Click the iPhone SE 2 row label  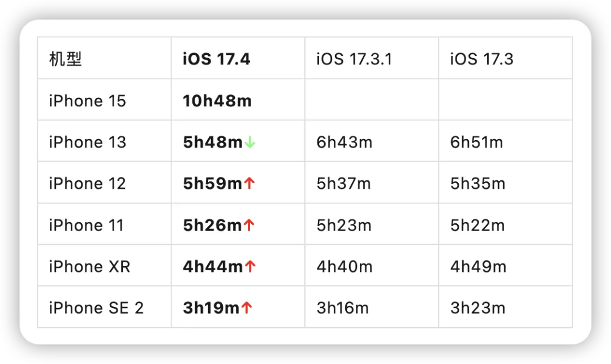tap(96, 308)
